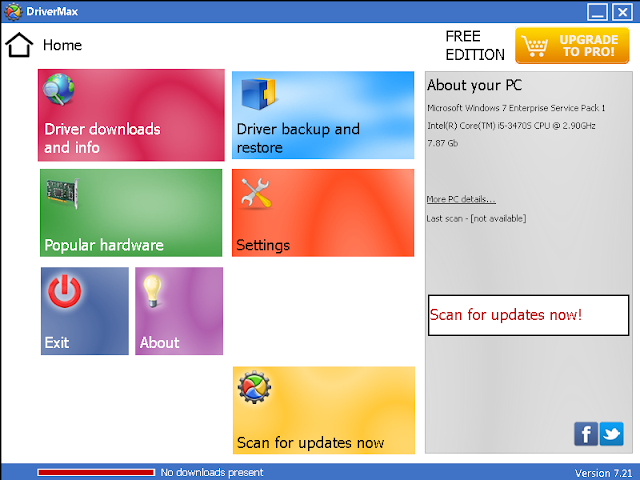
Task: Click the light bulb About icon
Action: click(153, 291)
